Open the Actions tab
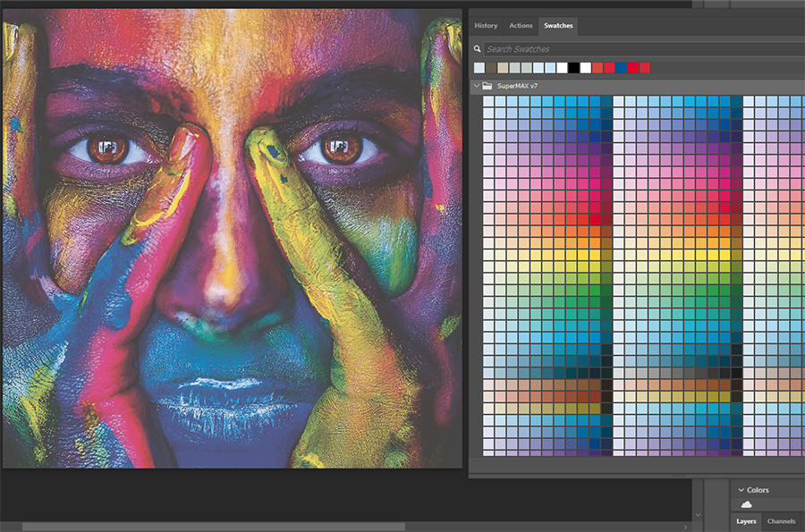805x532 pixels. (x=521, y=26)
